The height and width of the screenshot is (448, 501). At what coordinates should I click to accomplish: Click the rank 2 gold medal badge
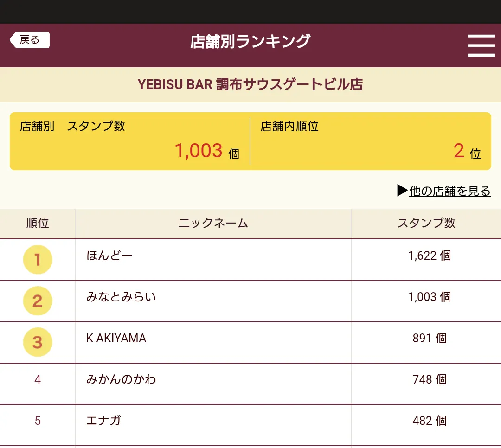38,301
